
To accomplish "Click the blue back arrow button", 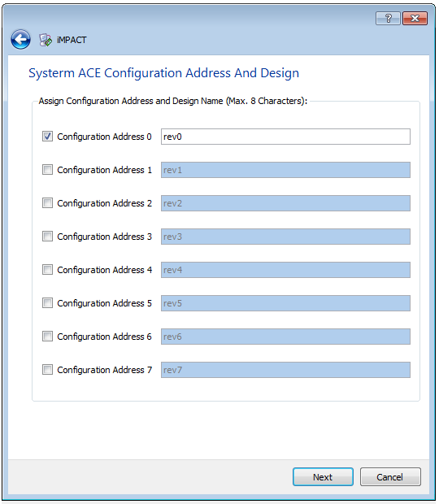I will (x=20, y=40).
